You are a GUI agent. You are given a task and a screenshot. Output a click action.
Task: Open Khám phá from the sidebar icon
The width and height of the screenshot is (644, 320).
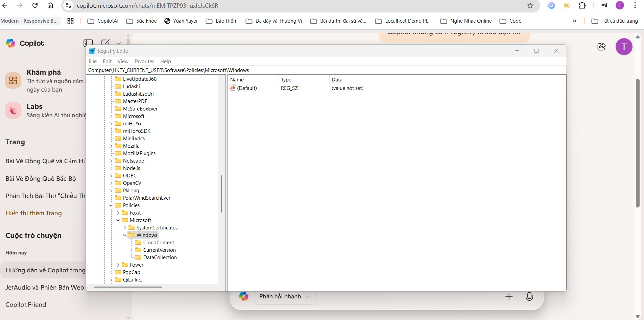[x=13, y=80]
